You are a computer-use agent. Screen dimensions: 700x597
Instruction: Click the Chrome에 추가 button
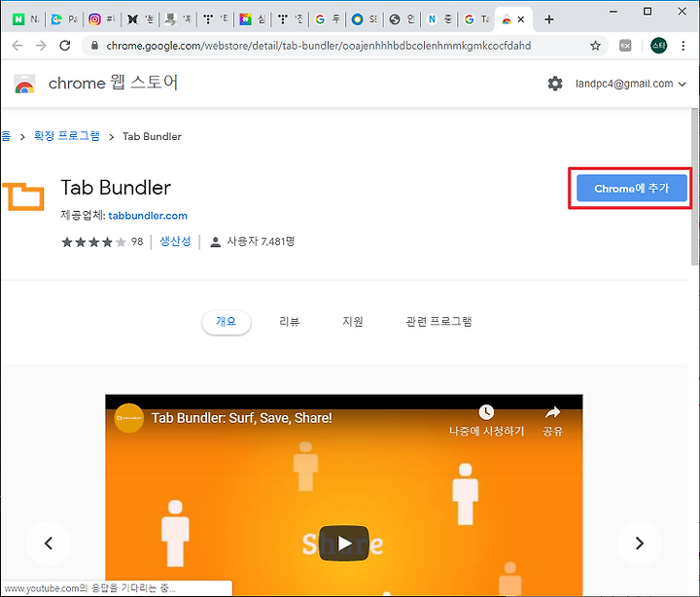pyautogui.click(x=631, y=189)
